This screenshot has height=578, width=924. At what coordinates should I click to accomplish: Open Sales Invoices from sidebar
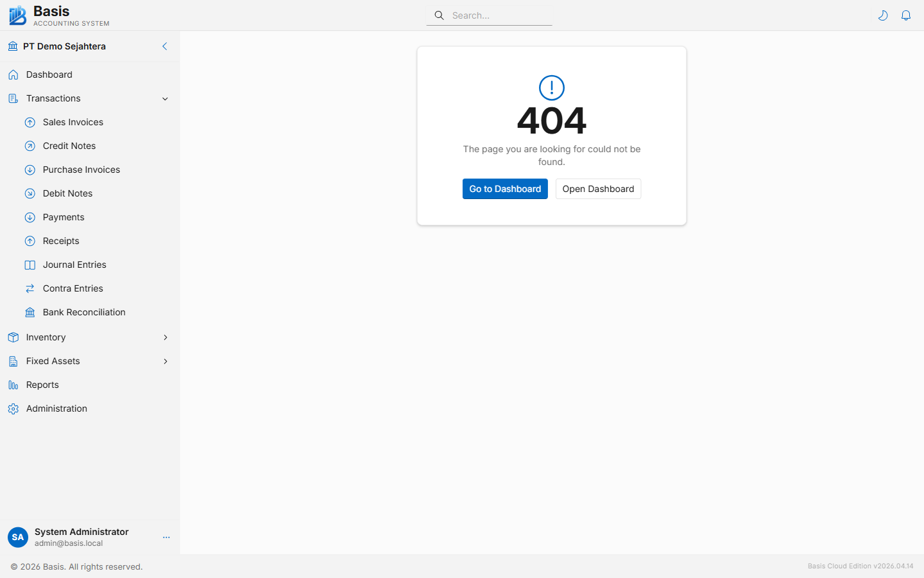point(73,122)
